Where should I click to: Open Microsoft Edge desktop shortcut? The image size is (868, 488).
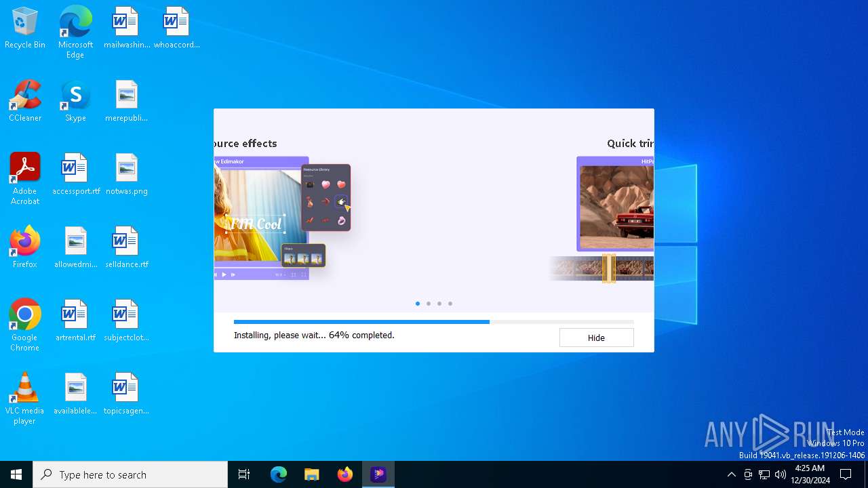pyautogui.click(x=75, y=32)
